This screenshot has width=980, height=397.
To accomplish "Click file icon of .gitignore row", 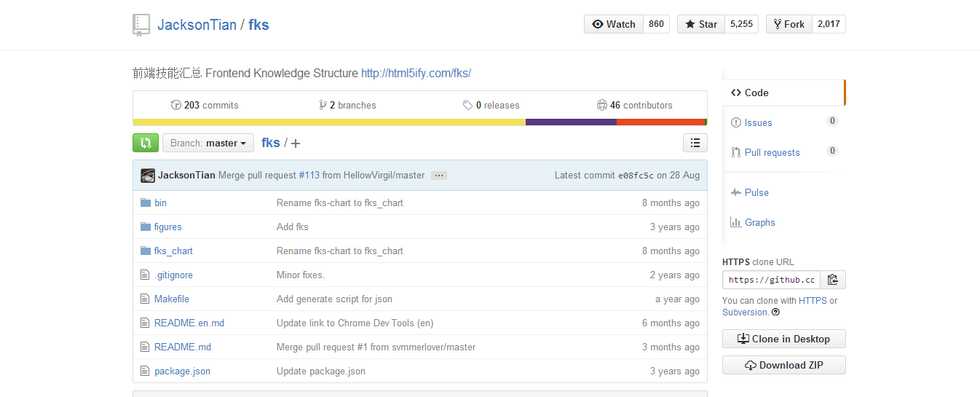I will (144, 275).
